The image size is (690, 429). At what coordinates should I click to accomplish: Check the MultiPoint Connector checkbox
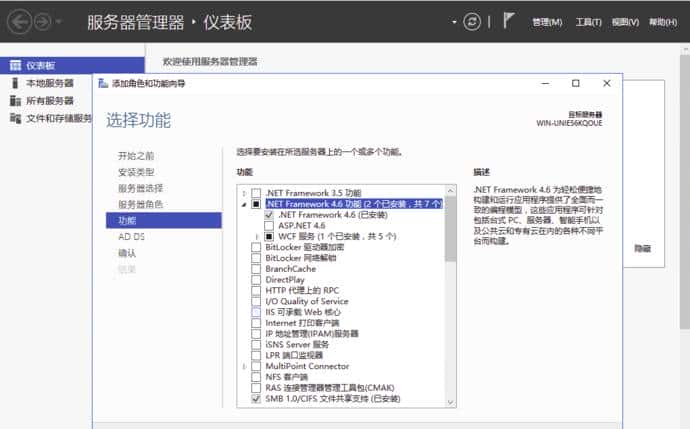[256, 366]
